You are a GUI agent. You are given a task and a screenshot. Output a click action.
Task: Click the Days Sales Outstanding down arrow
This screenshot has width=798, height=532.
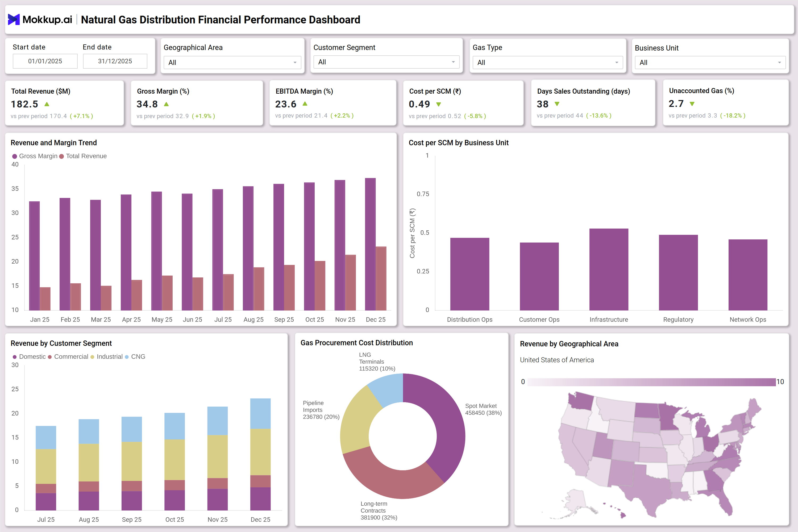[557, 104]
